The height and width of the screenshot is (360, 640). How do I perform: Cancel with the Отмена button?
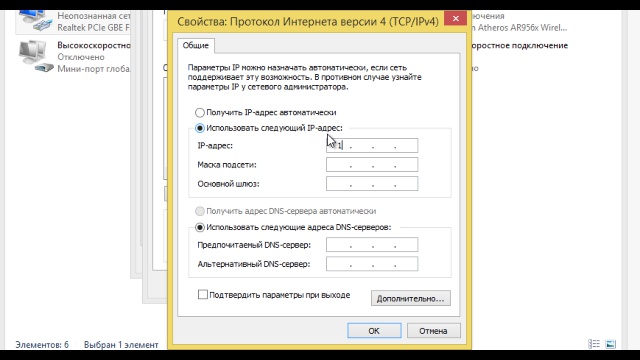[x=433, y=331]
